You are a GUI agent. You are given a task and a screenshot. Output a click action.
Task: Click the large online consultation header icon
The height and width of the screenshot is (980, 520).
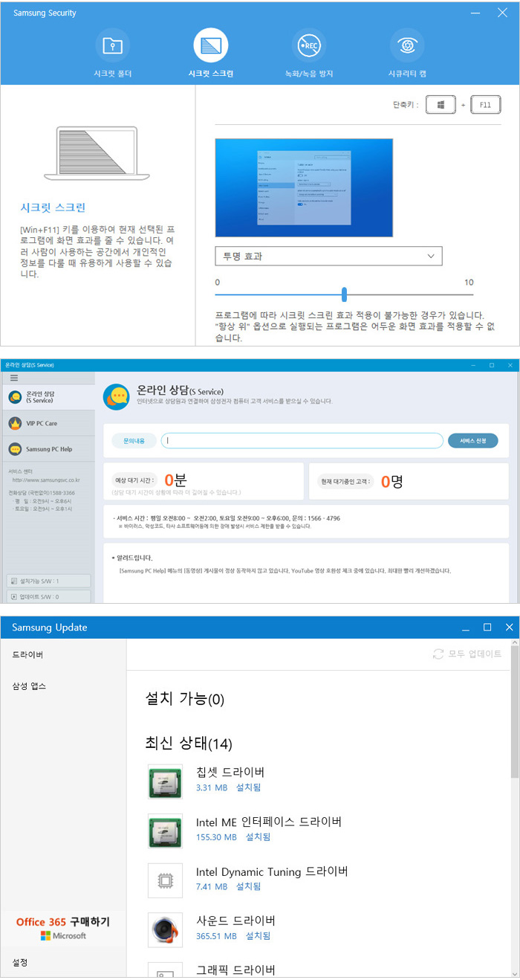[x=117, y=396]
